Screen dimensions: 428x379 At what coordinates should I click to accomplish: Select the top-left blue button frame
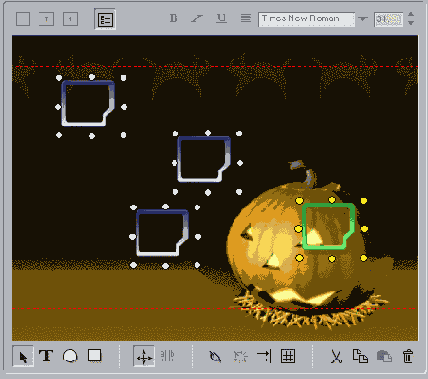coord(88,104)
